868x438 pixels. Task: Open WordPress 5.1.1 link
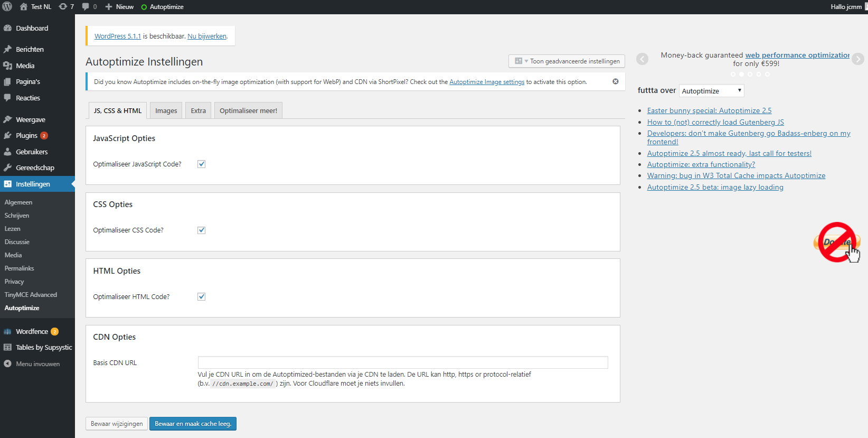(x=118, y=36)
